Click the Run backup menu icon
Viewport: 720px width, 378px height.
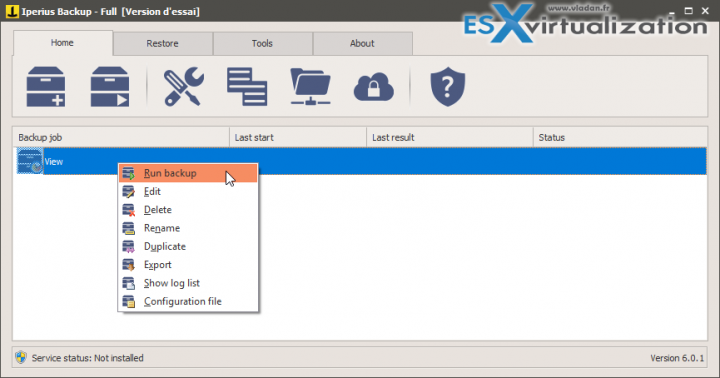point(129,173)
